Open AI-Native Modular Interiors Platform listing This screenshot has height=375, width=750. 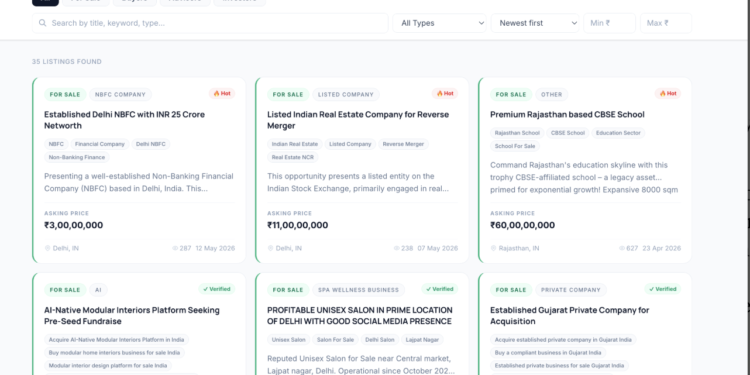132,316
